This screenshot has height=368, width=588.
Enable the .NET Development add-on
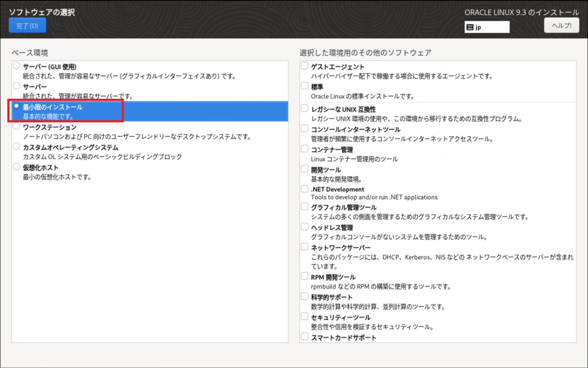(x=304, y=189)
